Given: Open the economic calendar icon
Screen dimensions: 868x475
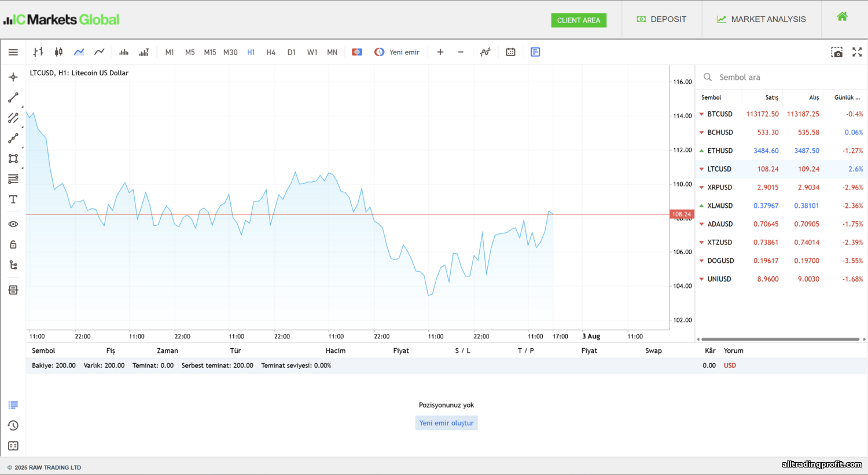Looking at the screenshot, I should (x=510, y=52).
